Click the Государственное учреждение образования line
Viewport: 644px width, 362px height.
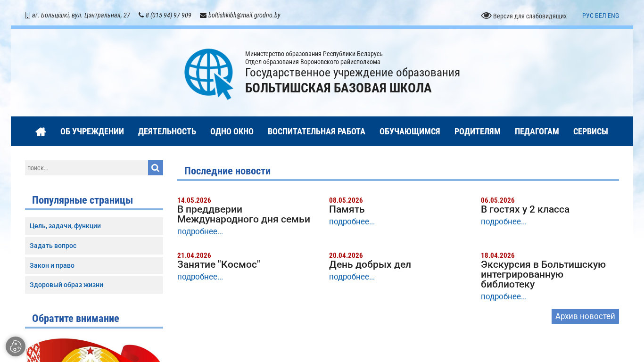[353, 73]
